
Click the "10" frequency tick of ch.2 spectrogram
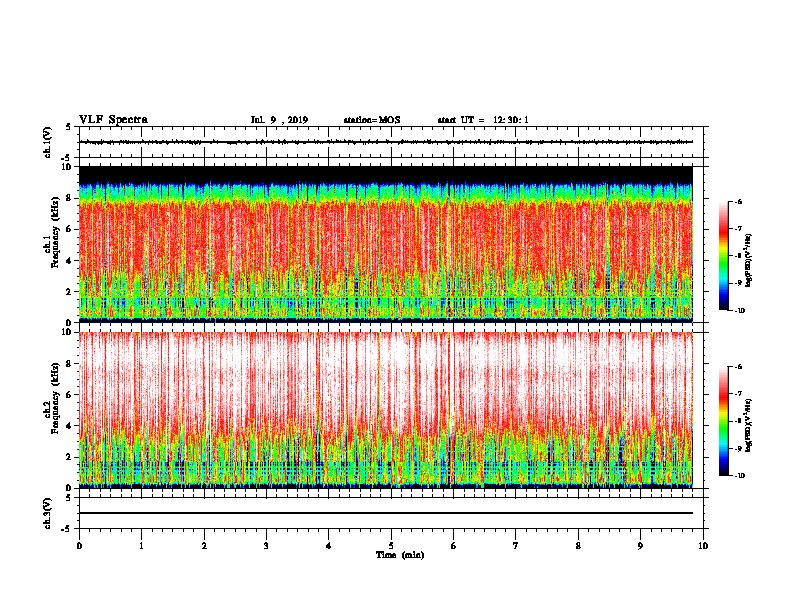[x=67, y=332]
